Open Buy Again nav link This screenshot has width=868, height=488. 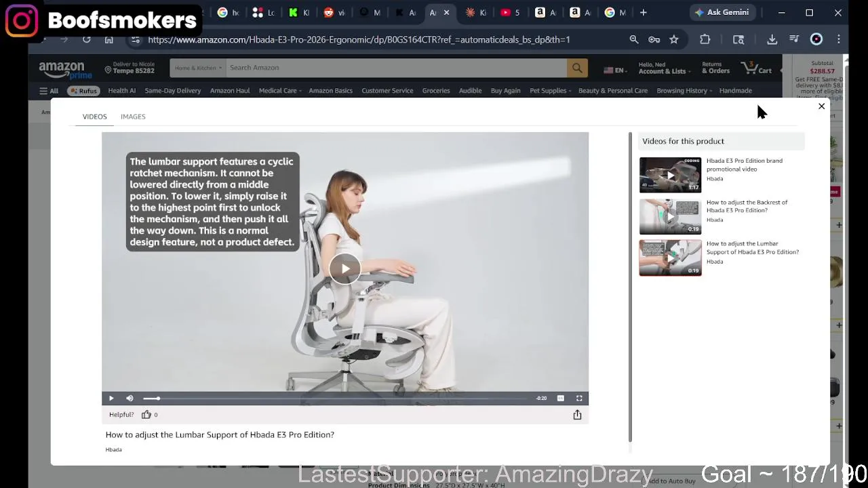(x=506, y=91)
